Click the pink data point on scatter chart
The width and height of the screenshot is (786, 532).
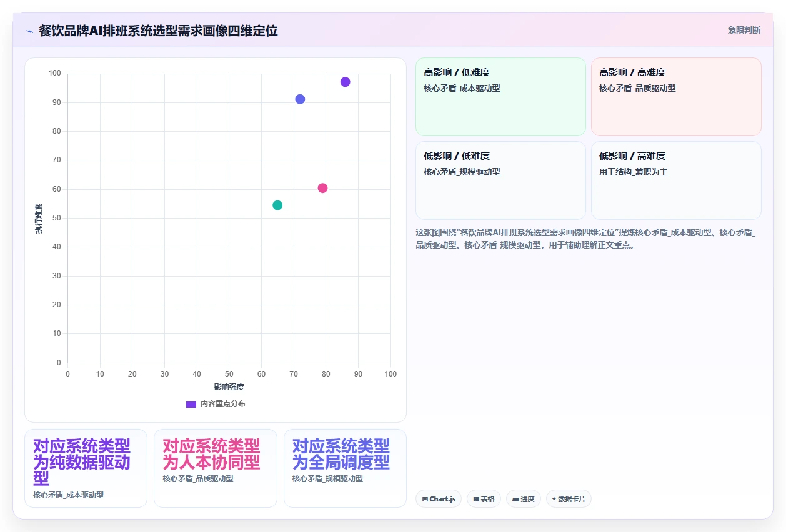322,188
